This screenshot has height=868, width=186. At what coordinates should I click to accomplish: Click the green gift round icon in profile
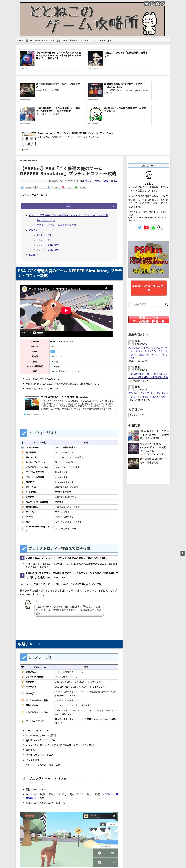click(153, 227)
